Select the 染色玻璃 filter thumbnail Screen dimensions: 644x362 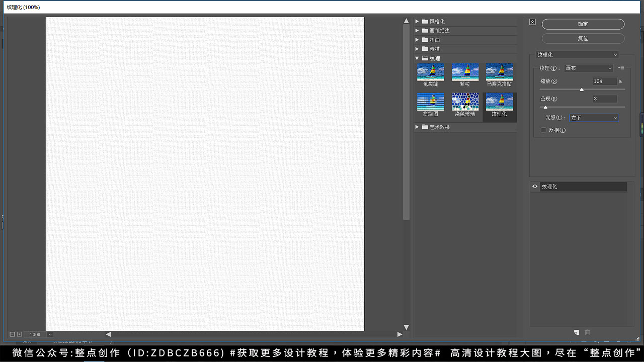pyautogui.click(x=465, y=102)
